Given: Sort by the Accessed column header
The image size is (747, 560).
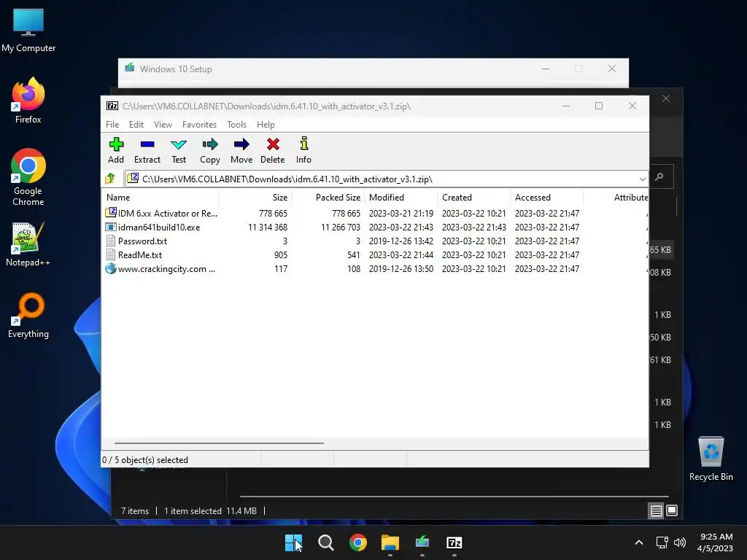Looking at the screenshot, I should [547, 197].
